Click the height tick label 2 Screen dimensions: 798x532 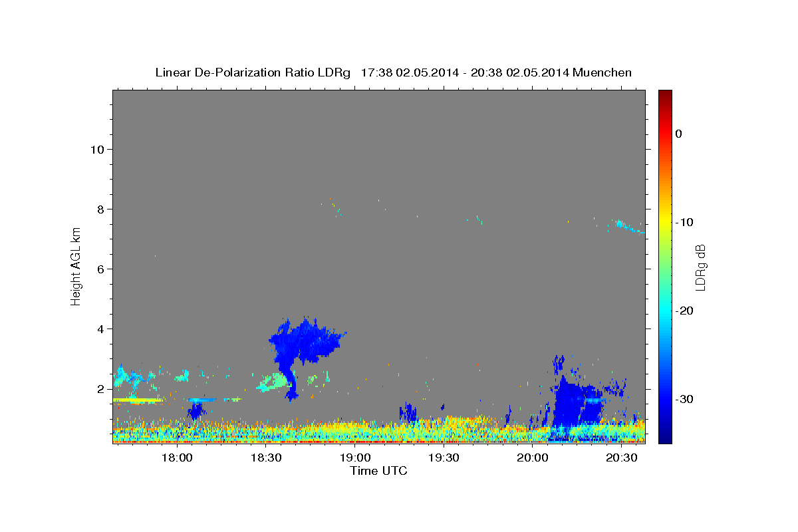coord(100,388)
